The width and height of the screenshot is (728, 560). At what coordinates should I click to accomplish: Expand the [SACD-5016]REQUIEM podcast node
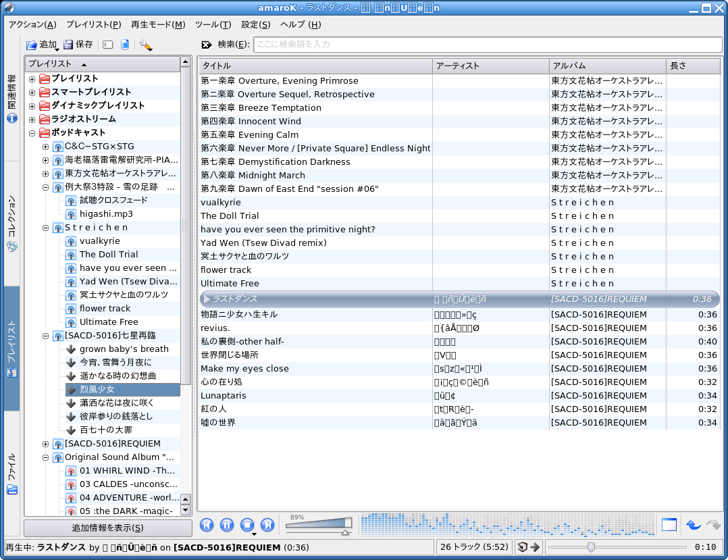[45, 444]
